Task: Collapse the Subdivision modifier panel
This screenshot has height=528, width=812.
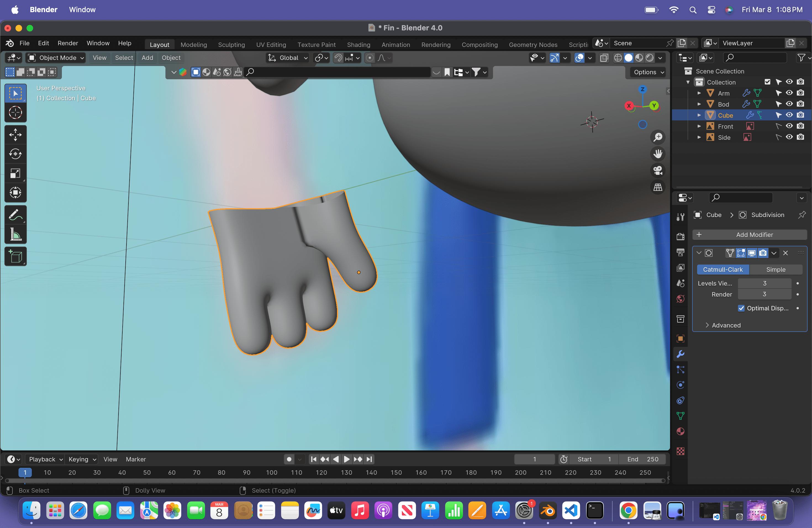Action: (699, 253)
